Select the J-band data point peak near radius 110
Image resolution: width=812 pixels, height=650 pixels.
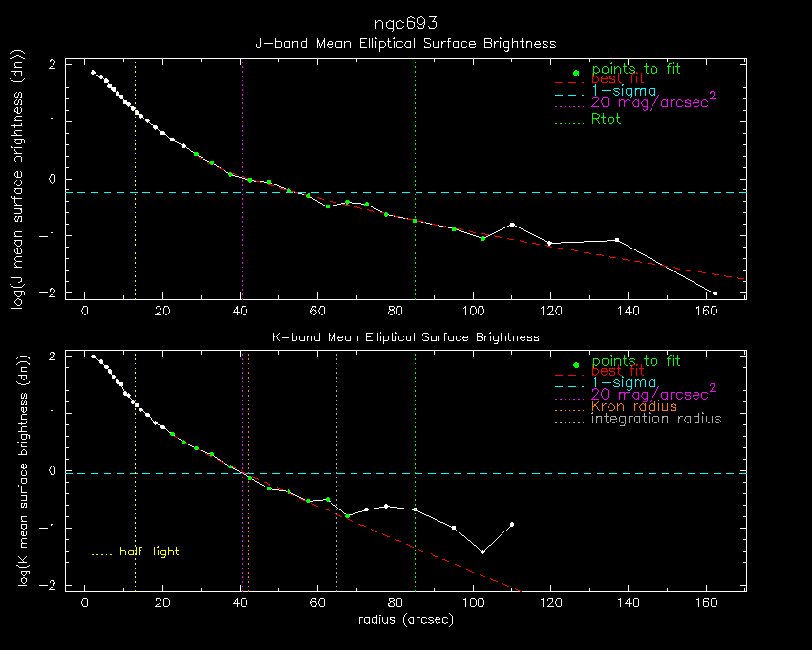click(x=513, y=225)
